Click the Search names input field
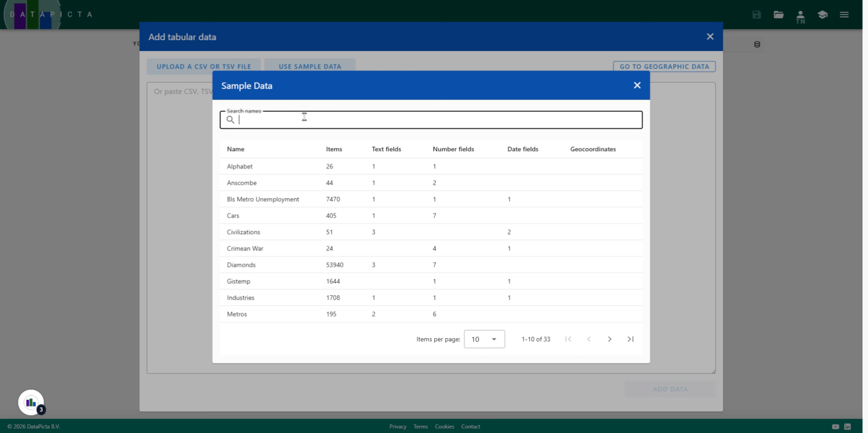The width and height of the screenshot is (868, 433). 434,120
